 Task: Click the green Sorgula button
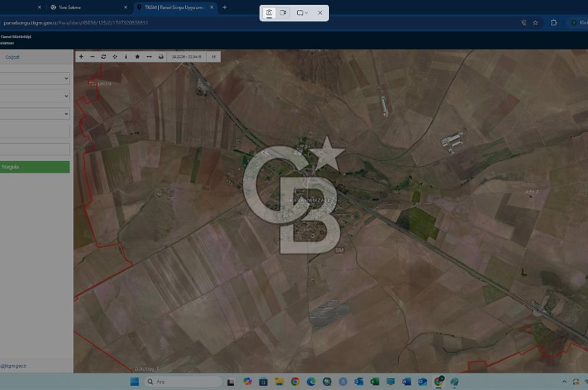click(34, 167)
